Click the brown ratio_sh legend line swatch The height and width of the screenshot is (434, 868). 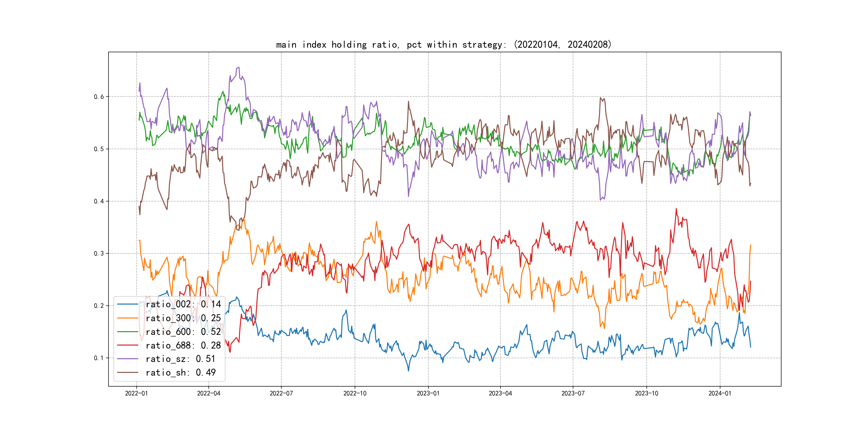[x=128, y=373]
